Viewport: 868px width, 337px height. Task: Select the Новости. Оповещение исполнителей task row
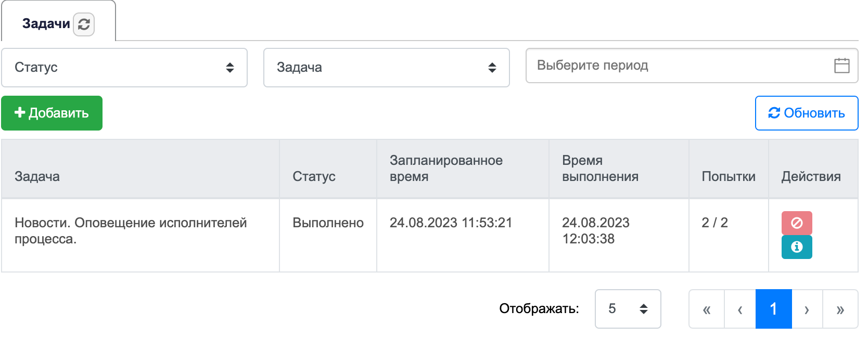pos(430,236)
